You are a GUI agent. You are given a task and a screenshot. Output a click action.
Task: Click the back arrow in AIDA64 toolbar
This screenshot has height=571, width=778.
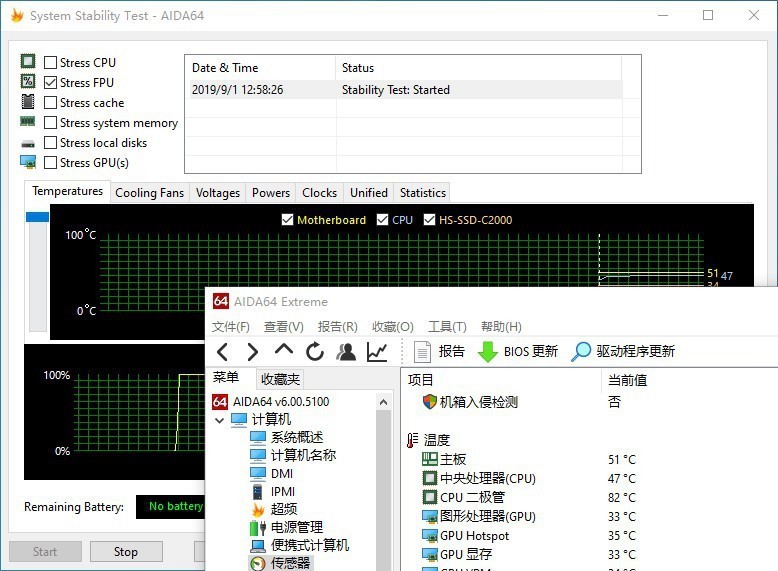point(222,352)
